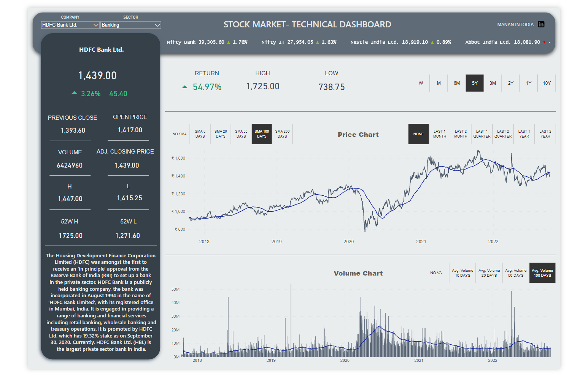Enable the SMA 200 Days overlay
The width and height of the screenshot is (588, 374).
(x=282, y=134)
